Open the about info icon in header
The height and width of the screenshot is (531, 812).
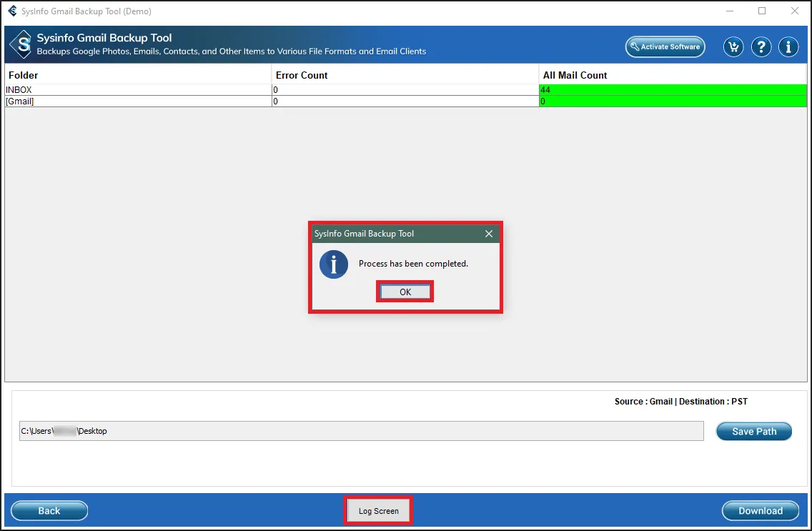(788, 47)
